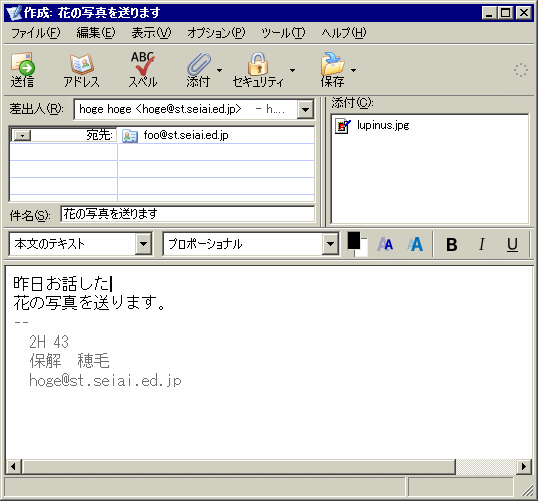The height and width of the screenshot is (501, 538).
Task: Click the recipient foo@st.seiai.ed.jp field
Action: click(x=216, y=135)
